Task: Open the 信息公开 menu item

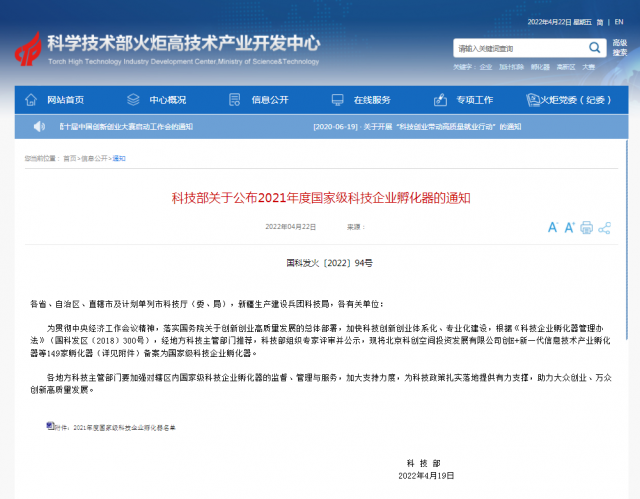Action: coord(270,100)
